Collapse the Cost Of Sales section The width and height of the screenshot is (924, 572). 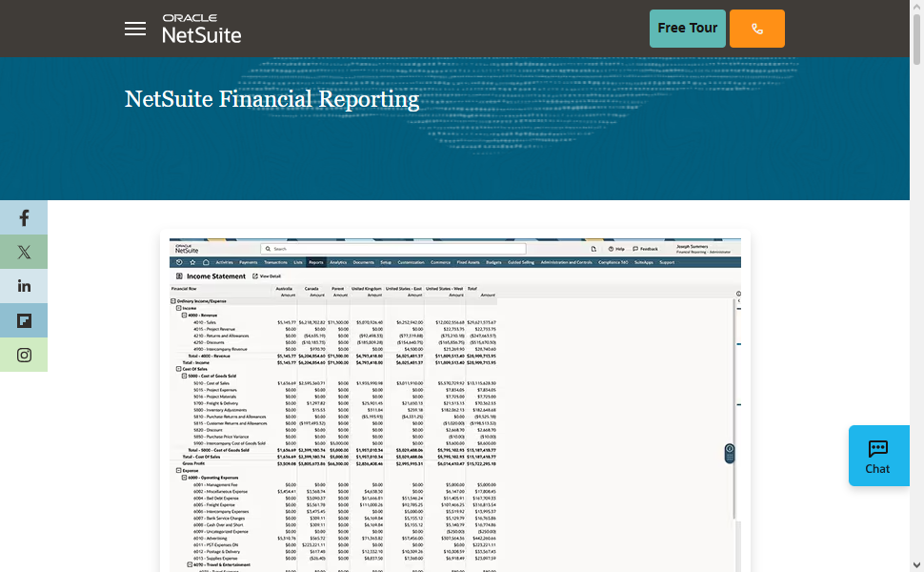pyautogui.click(x=178, y=369)
